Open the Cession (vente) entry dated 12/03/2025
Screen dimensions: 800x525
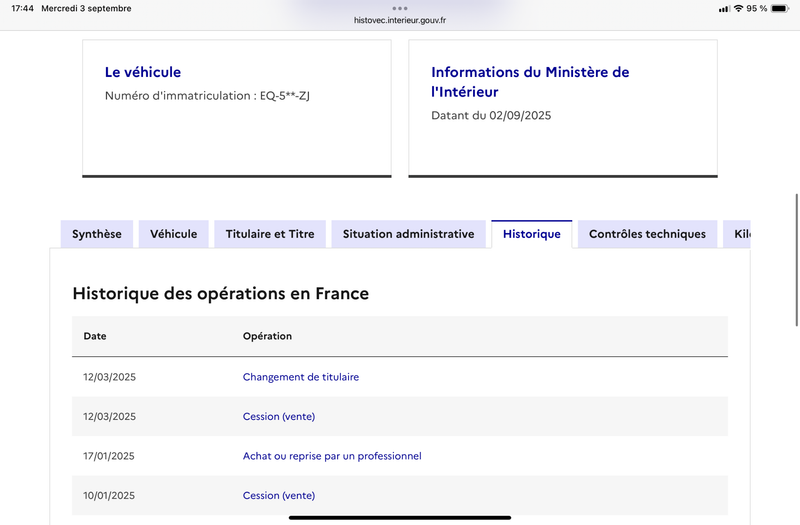(x=279, y=416)
